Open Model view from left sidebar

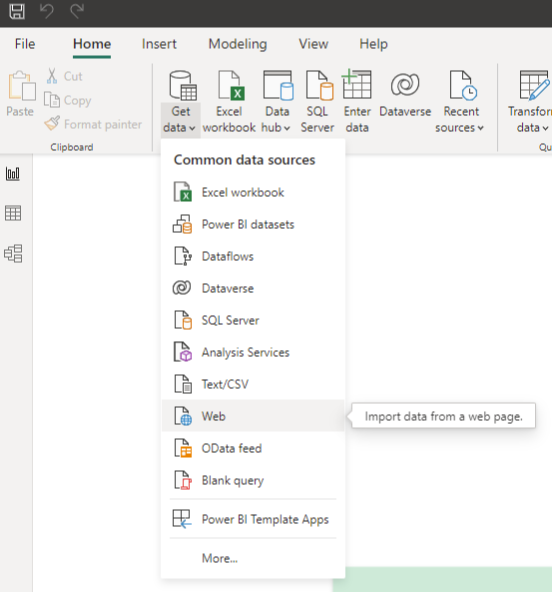(x=13, y=253)
